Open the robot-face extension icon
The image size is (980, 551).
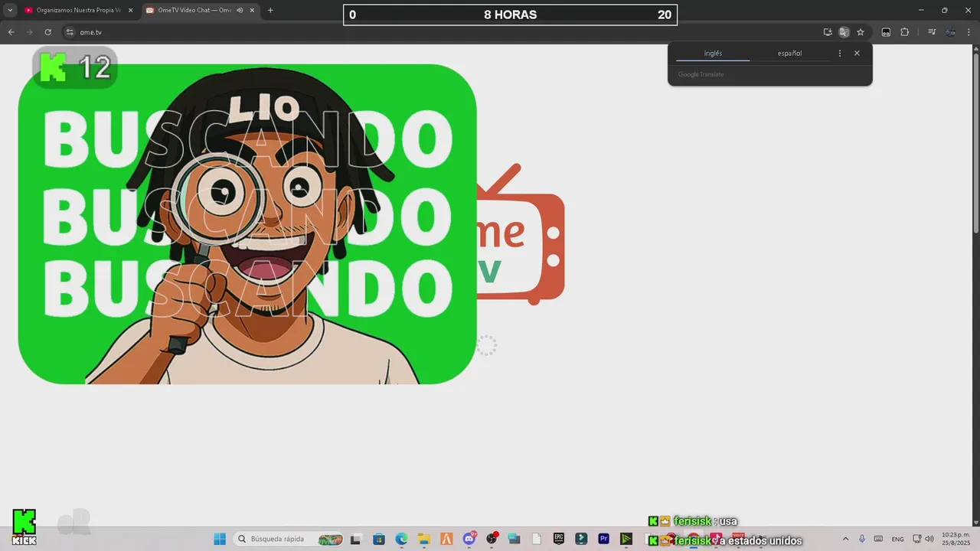pos(886,32)
